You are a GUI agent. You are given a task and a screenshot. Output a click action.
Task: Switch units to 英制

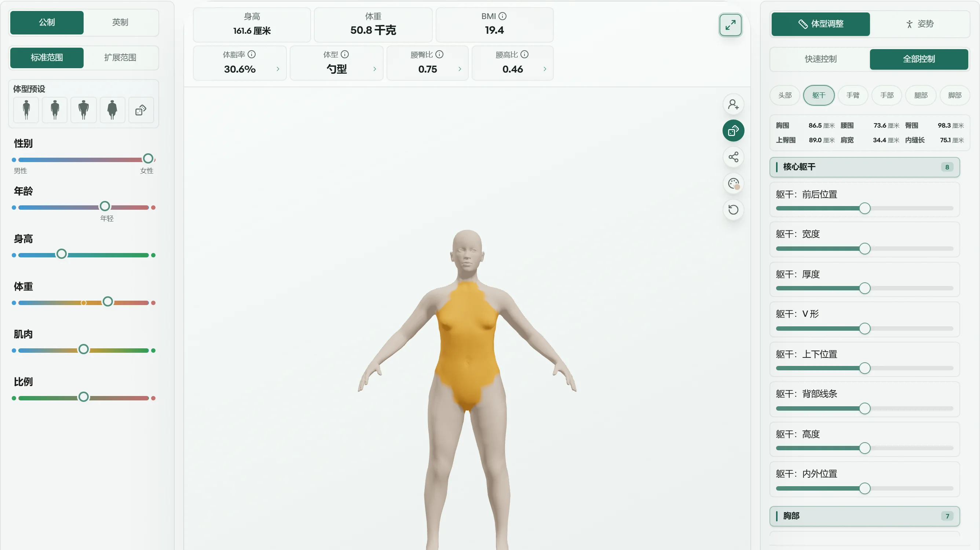pos(120,22)
